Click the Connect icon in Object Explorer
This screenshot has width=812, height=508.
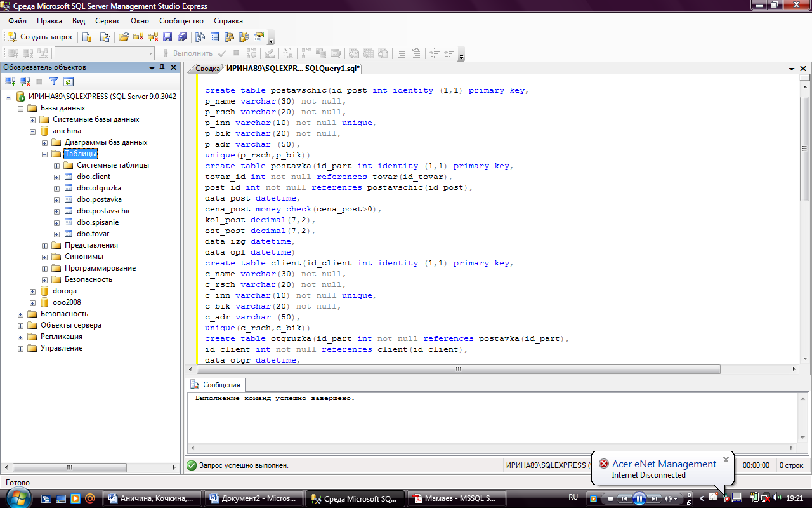[x=10, y=81]
